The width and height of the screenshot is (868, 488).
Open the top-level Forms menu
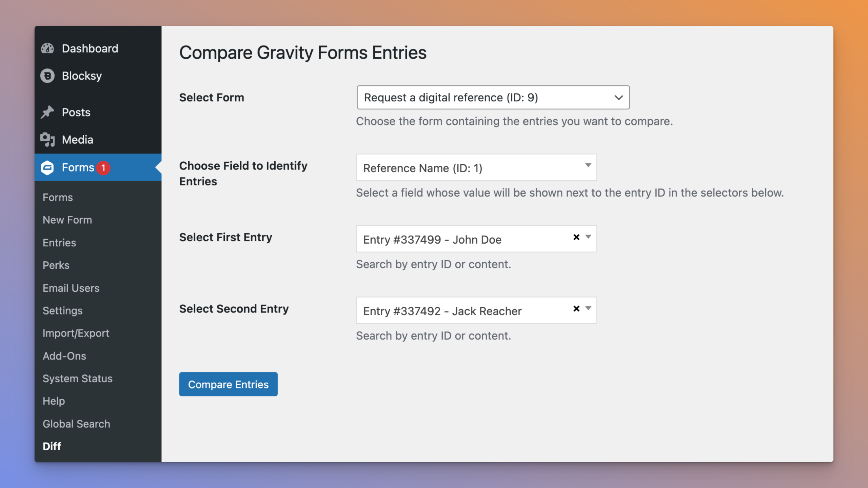click(x=98, y=167)
